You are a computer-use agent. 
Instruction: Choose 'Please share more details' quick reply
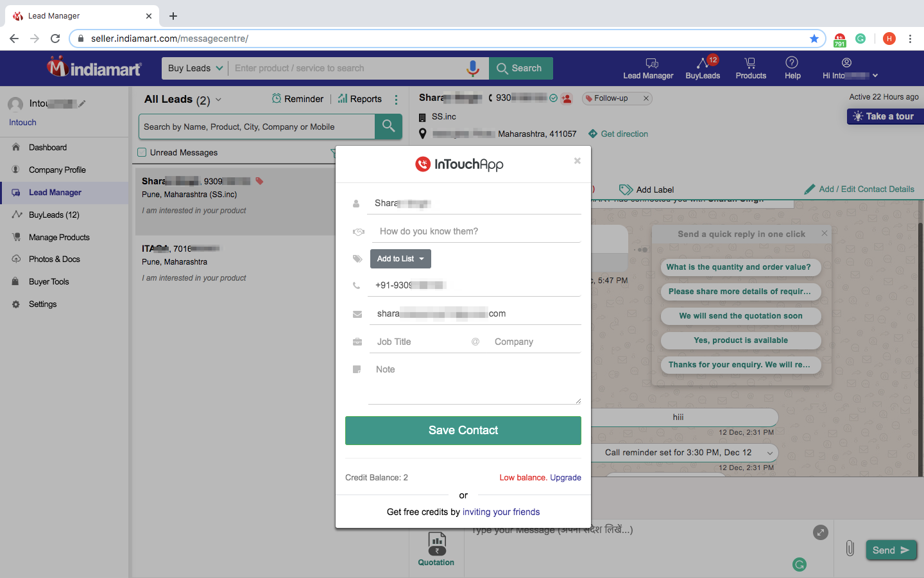pyautogui.click(x=741, y=292)
